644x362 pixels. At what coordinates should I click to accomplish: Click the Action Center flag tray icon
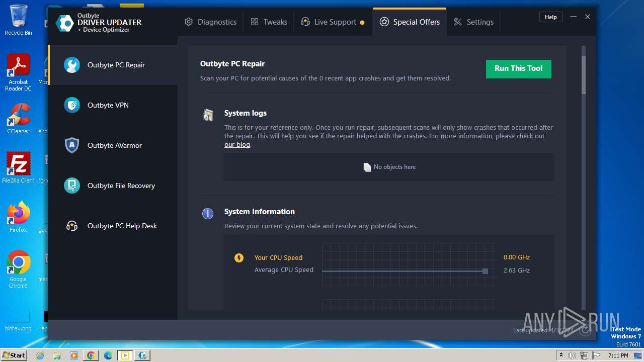596,355
